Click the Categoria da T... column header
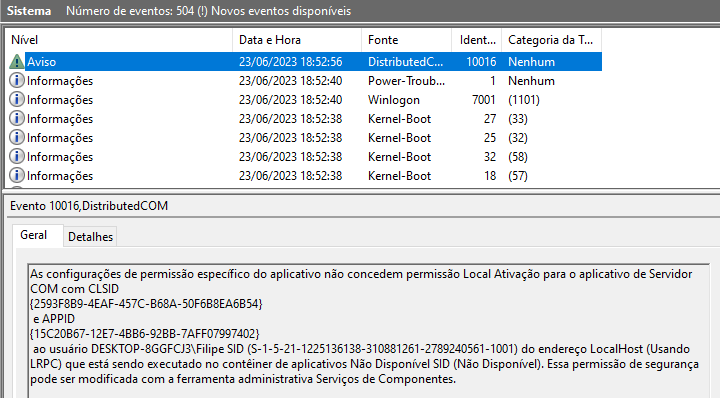 coord(551,40)
